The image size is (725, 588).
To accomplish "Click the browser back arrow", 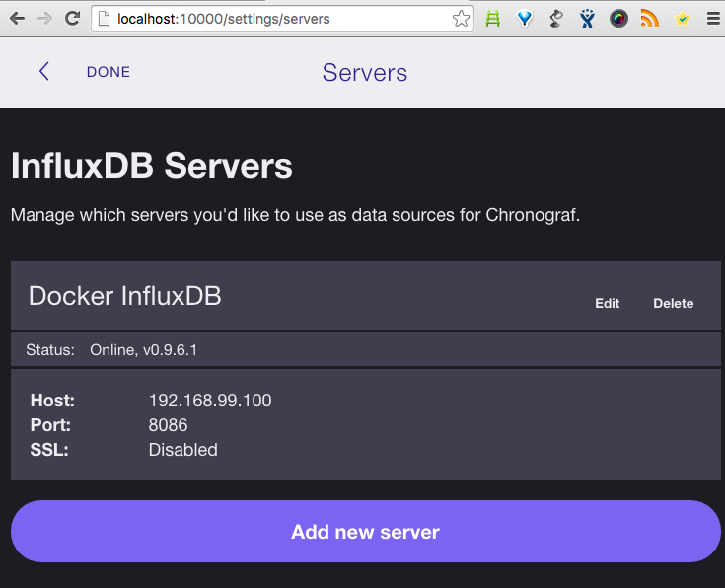I will coord(17,19).
